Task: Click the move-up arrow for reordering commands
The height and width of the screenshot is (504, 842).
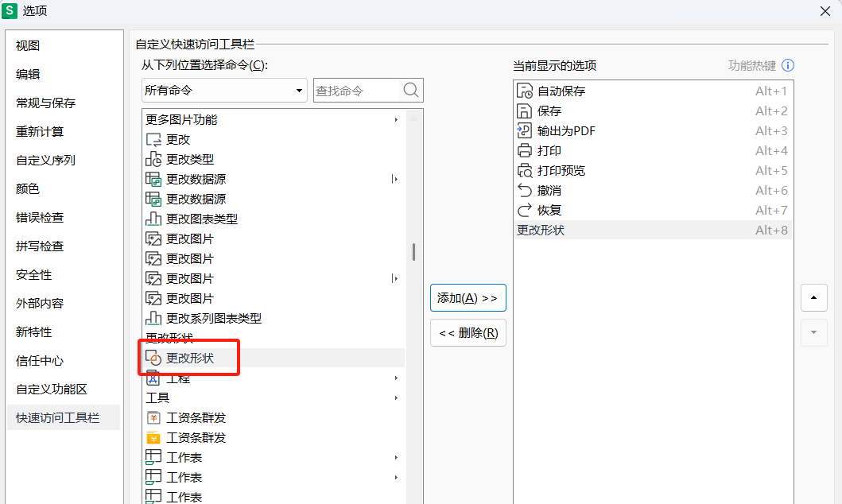Action: click(813, 297)
